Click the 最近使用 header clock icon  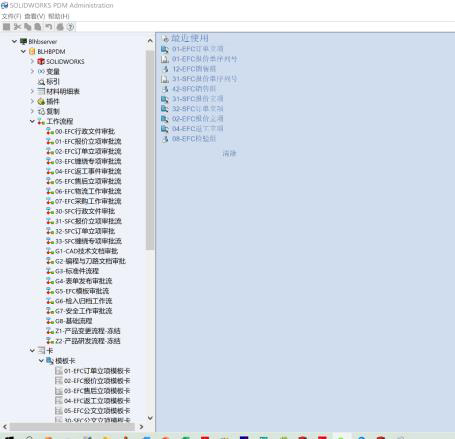tap(165, 38)
